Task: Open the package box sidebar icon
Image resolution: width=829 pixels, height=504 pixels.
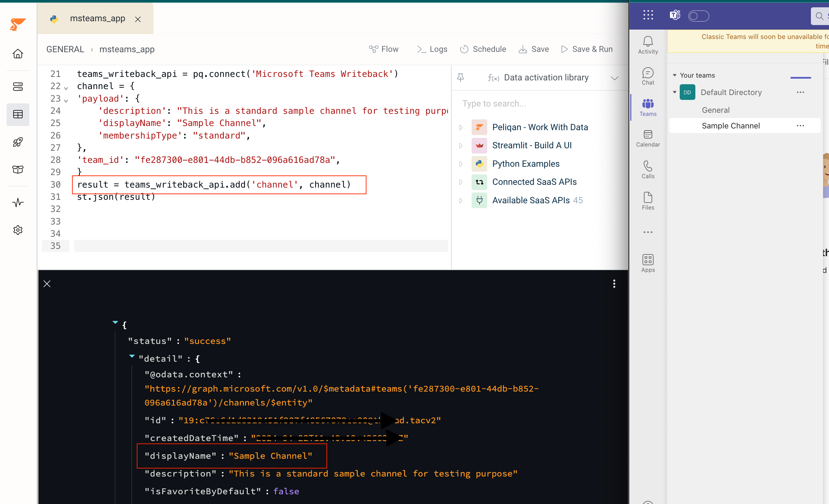Action: pyautogui.click(x=18, y=170)
